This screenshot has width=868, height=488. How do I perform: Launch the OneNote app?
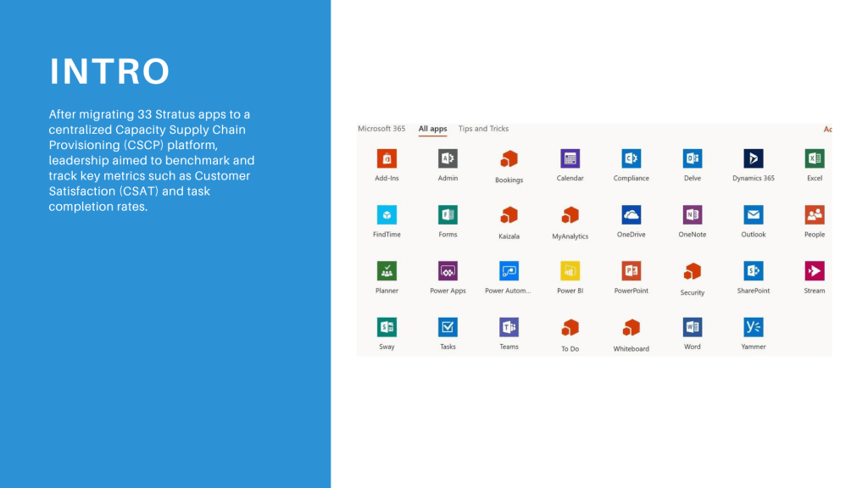pos(692,215)
